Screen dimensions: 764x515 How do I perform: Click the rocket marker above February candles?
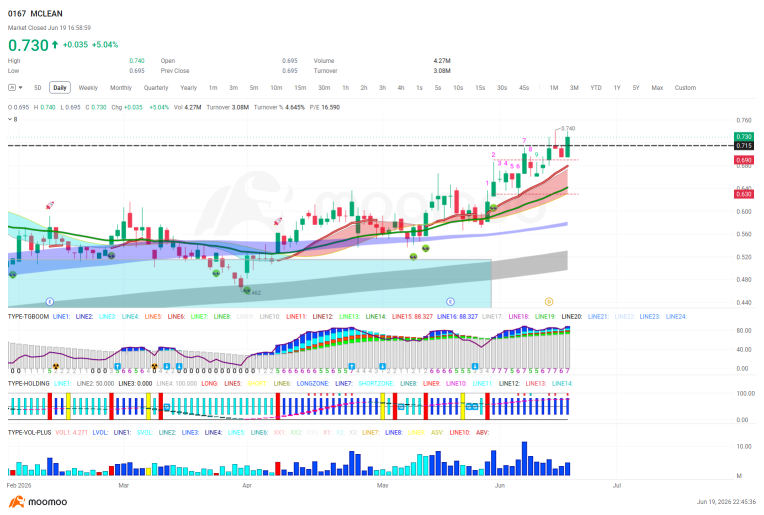coord(50,206)
